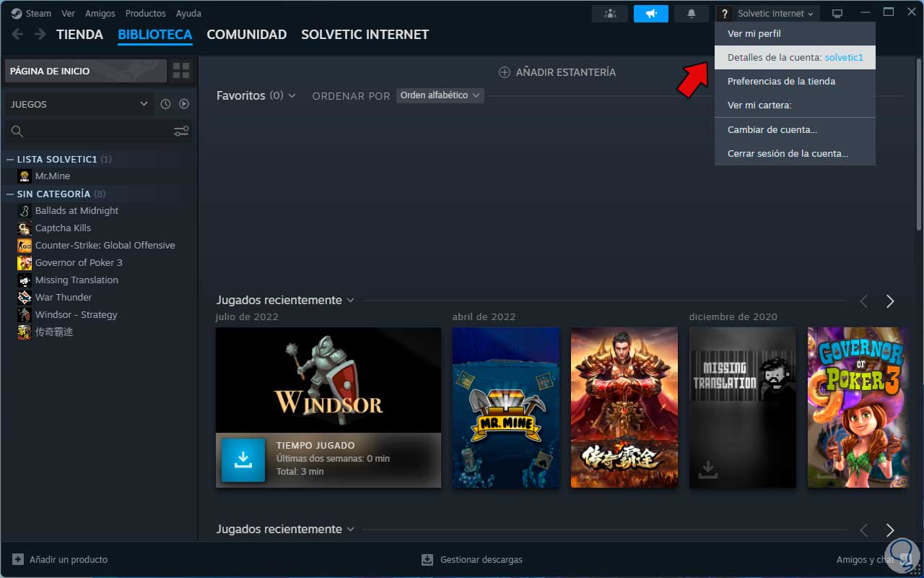Click the Steam logo icon in the menu bar
The height and width of the screenshot is (578, 924).
(17, 13)
